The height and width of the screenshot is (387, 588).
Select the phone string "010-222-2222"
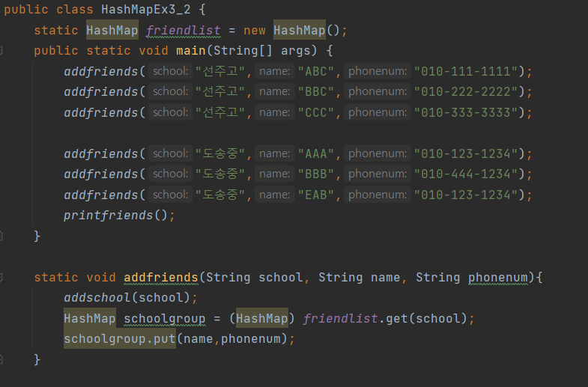466,92
